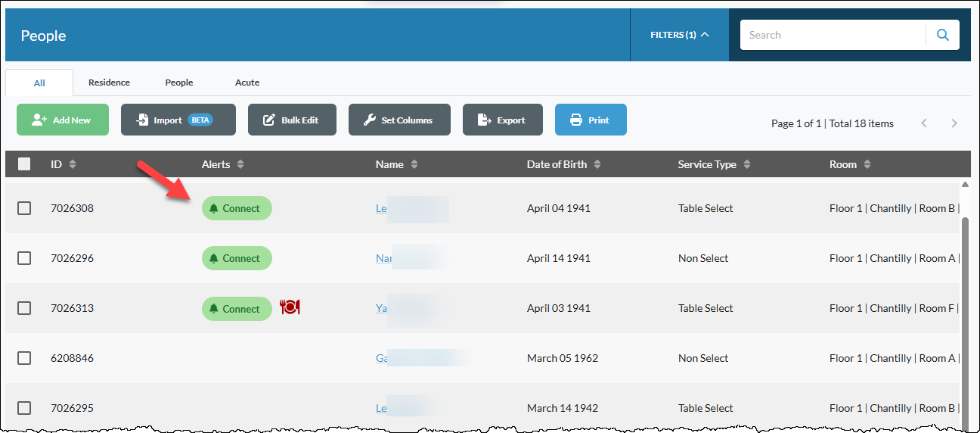Click the 'April 04 1941' birth date

point(559,208)
